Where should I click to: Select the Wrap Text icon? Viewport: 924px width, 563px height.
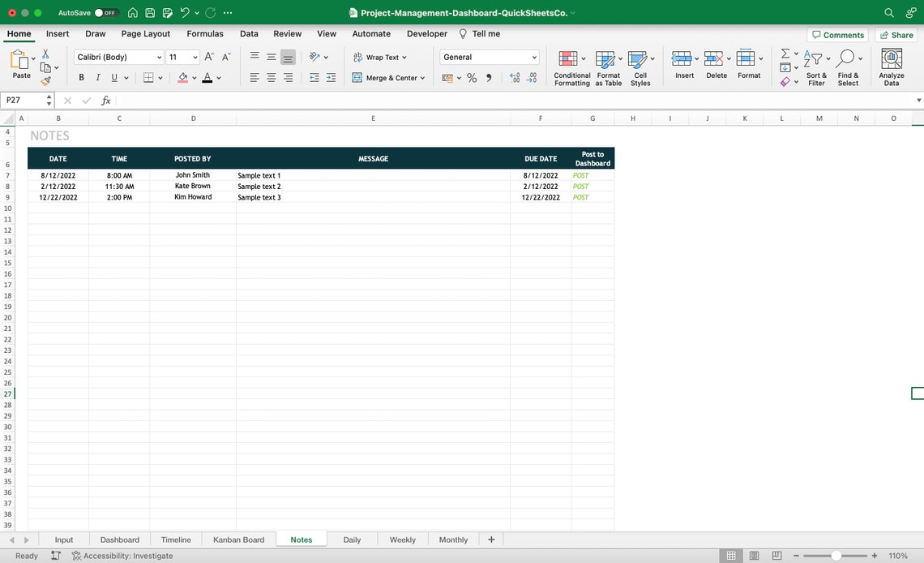(x=357, y=57)
